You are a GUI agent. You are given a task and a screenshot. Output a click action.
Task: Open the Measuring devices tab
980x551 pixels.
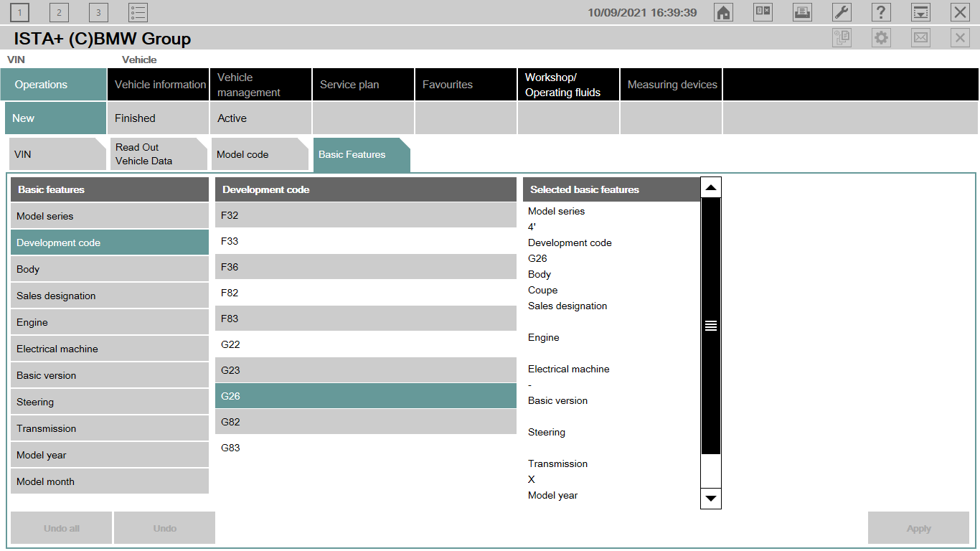pos(672,85)
